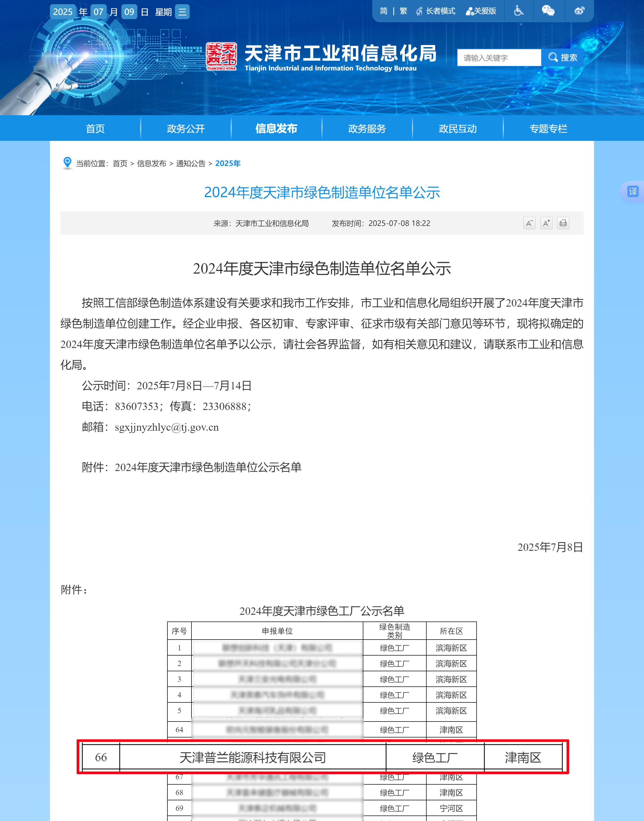Open the Weibo icon in header
This screenshot has width=644, height=821.
tap(579, 11)
